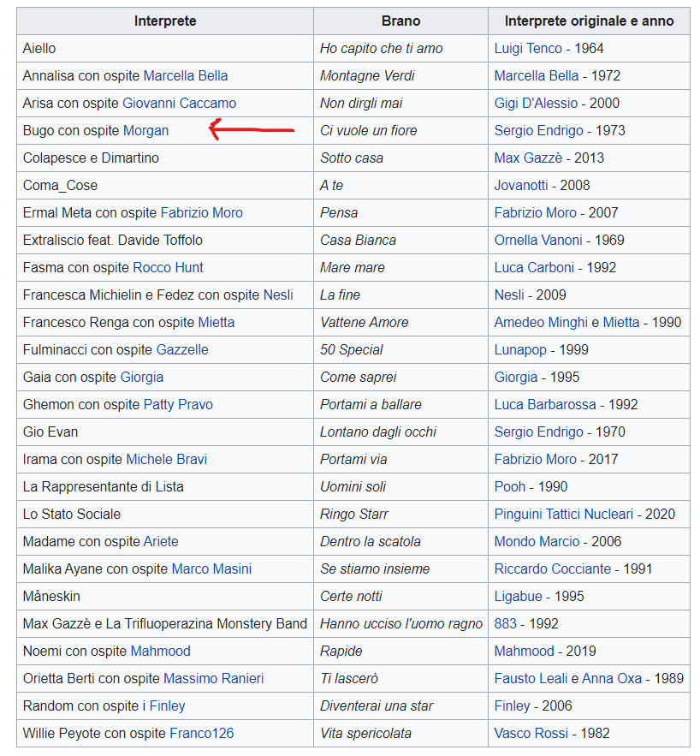Click Rocco Hunt guest link
The height and width of the screenshot is (756, 700).
168,268
